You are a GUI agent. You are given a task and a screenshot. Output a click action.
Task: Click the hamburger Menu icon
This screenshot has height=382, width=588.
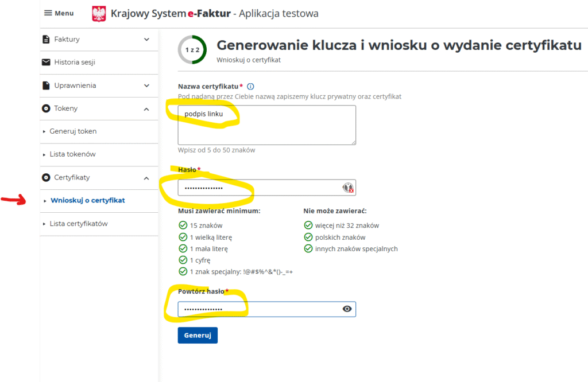[x=48, y=13]
